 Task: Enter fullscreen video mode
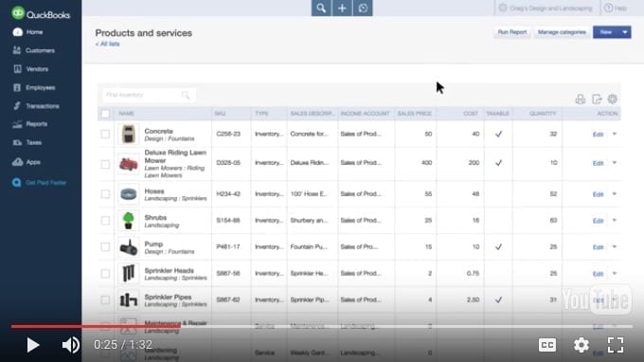pyautogui.click(x=616, y=345)
